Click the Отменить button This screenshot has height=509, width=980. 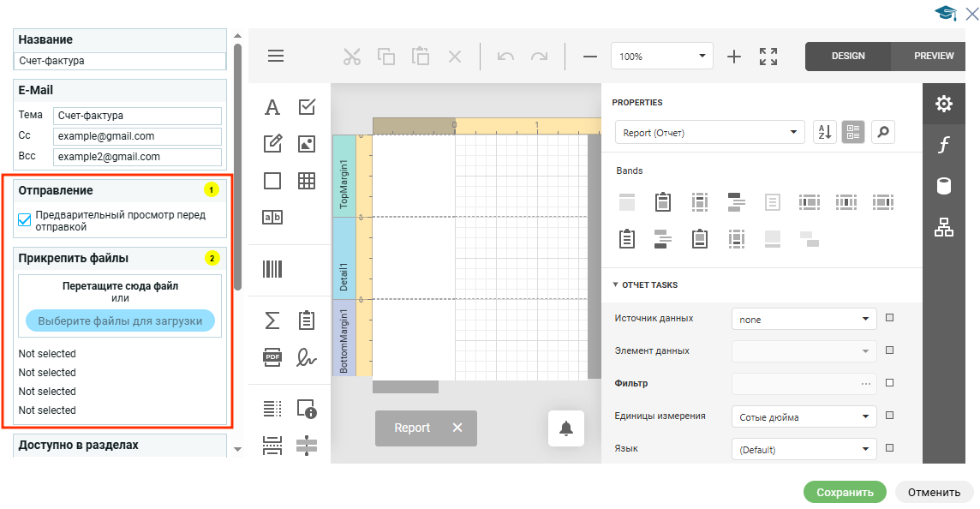[x=934, y=492]
